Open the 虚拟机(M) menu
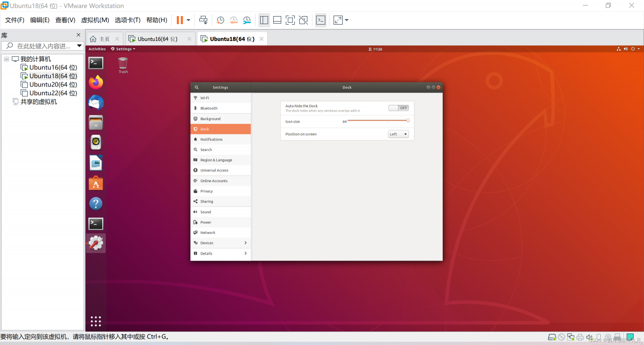The image size is (644, 345). coord(95,20)
